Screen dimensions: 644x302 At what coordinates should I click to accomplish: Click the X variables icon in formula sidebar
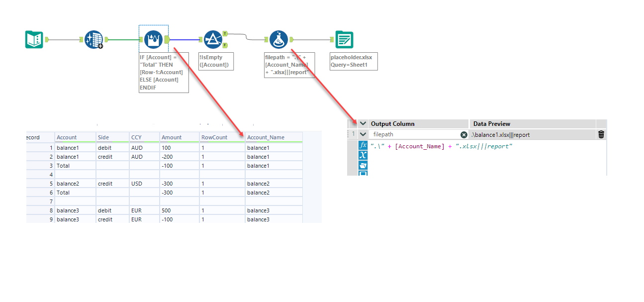click(x=363, y=155)
